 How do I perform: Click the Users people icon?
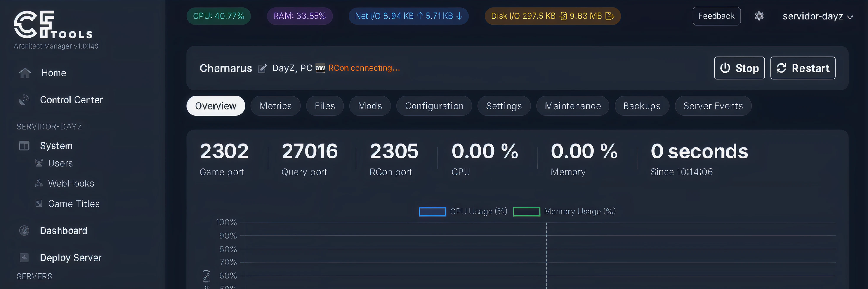pos(39,163)
